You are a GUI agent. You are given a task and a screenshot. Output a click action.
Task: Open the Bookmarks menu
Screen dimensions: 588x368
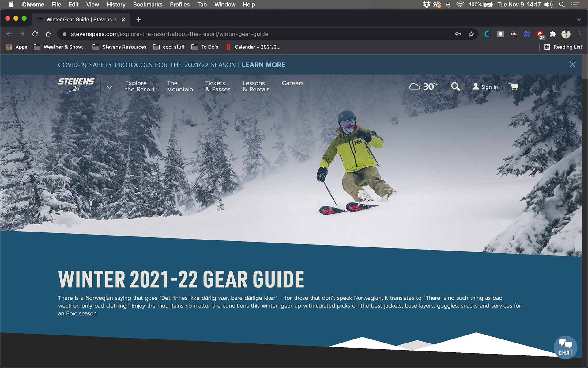pyautogui.click(x=147, y=5)
